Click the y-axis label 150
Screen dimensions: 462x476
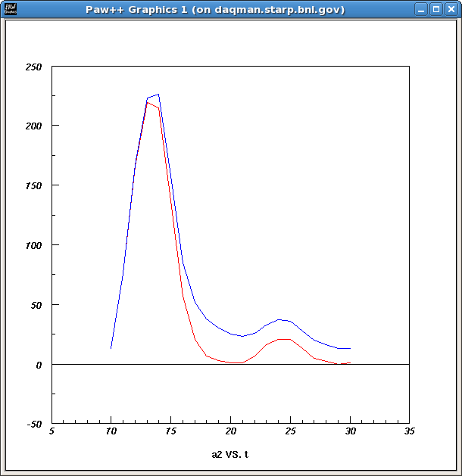33,186
